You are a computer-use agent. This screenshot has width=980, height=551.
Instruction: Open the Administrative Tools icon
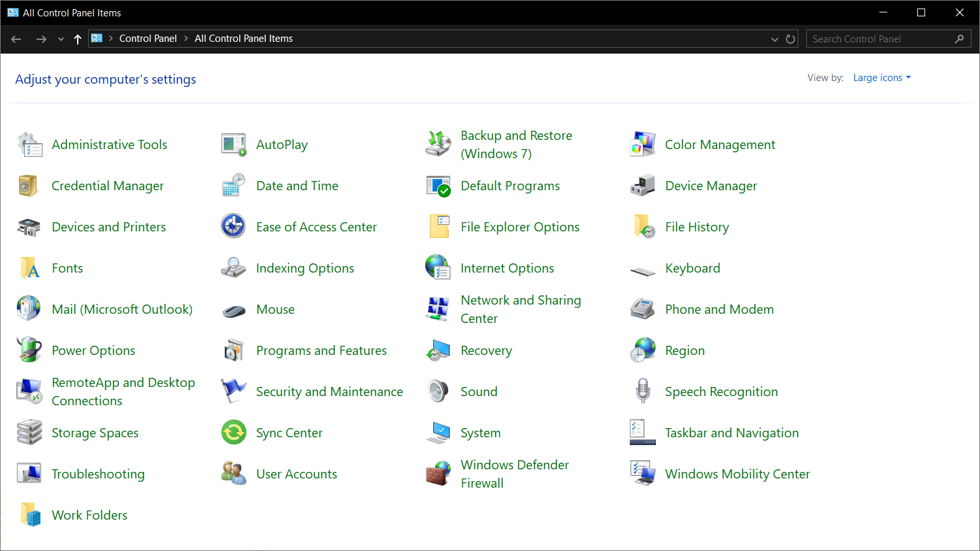coord(29,144)
